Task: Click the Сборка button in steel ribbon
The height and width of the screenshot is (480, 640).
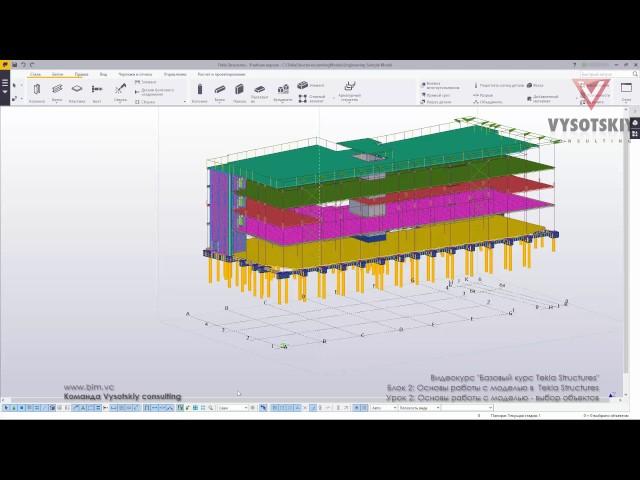Action: tap(145, 102)
